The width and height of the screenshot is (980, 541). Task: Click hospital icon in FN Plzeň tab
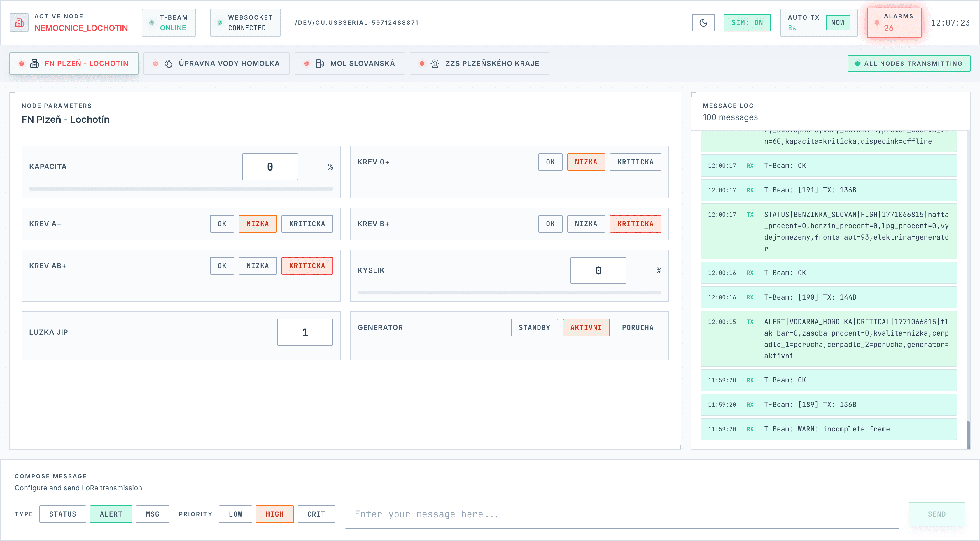click(34, 64)
